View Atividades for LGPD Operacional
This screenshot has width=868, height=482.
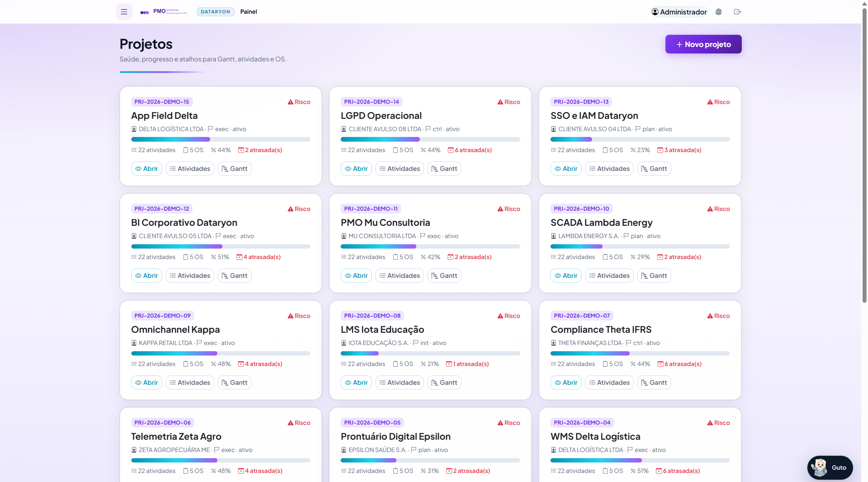400,169
